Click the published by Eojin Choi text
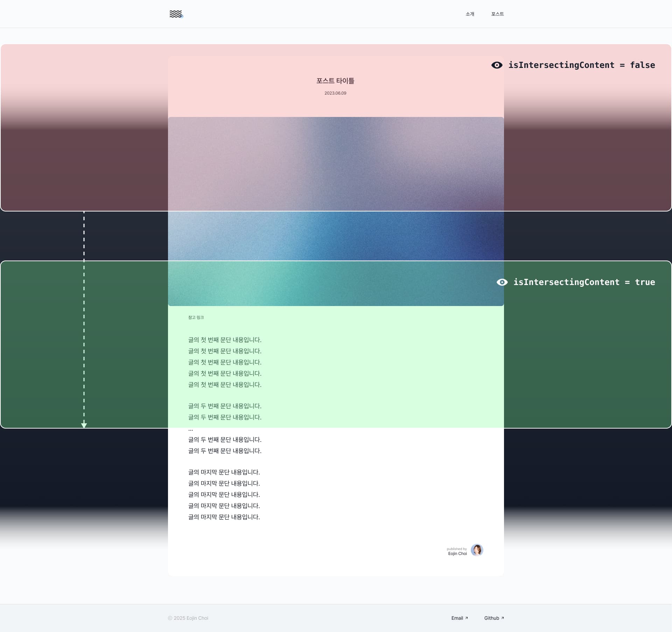The height and width of the screenshot is (632, 672). coord(457,551)
